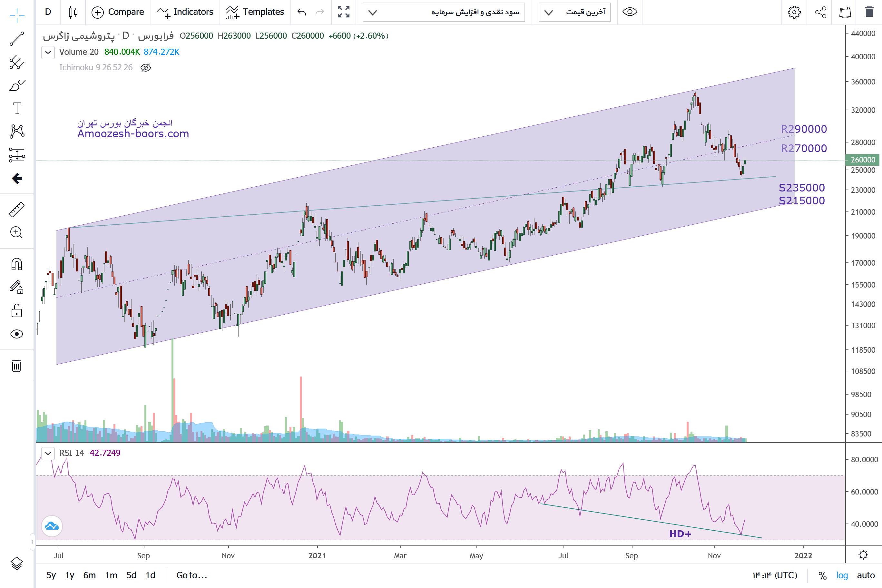Activate the magnet mode icon
The width and height of the screenshot is (882, 588).
click(16, 264)
